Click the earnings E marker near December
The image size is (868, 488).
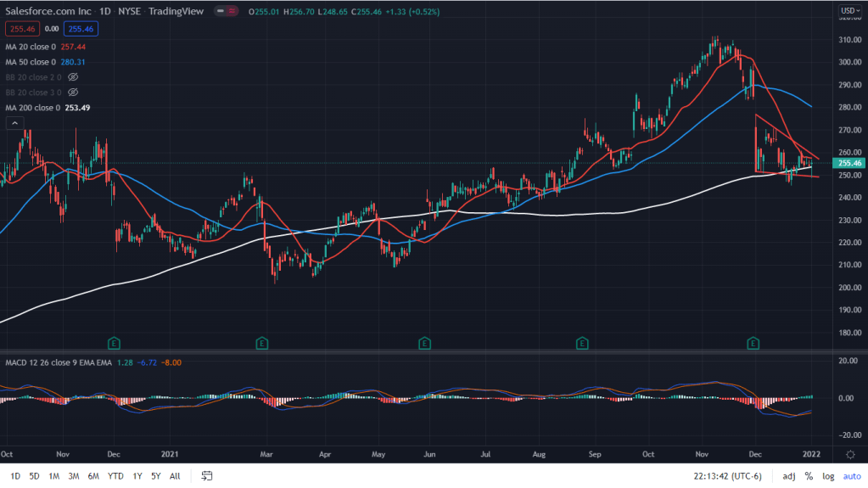pyautogui.click(x=752, y=343)
